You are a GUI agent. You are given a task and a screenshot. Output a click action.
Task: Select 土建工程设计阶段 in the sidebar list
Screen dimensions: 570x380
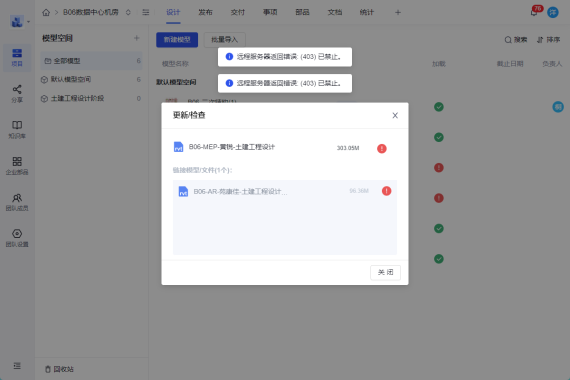pos(91,99)
